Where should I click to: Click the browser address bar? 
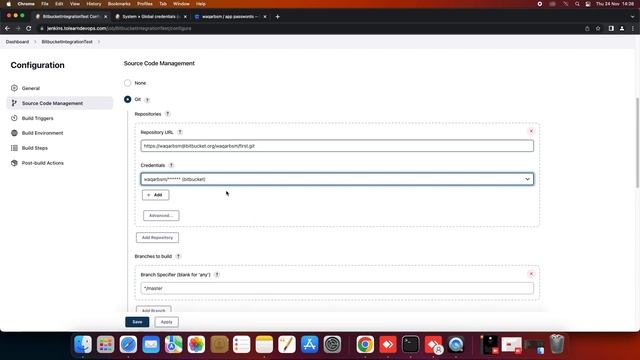[x=310, y=29]
